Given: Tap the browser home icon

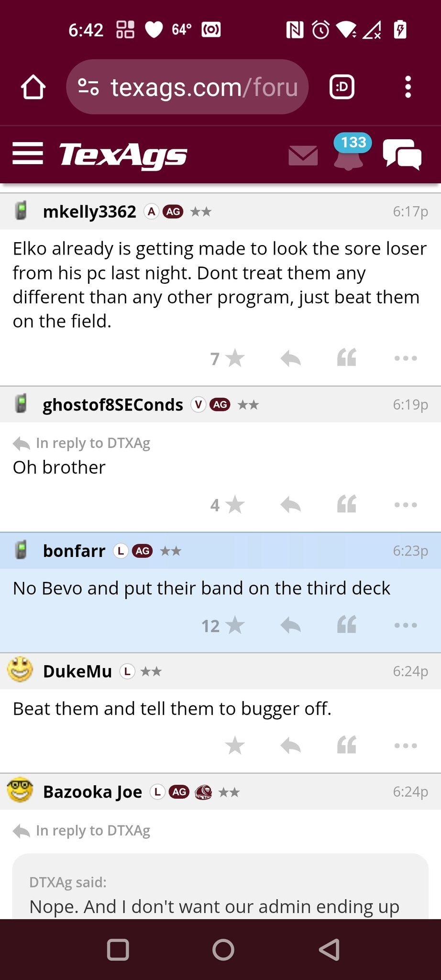Looking at the screenshot, I should 33,87.
